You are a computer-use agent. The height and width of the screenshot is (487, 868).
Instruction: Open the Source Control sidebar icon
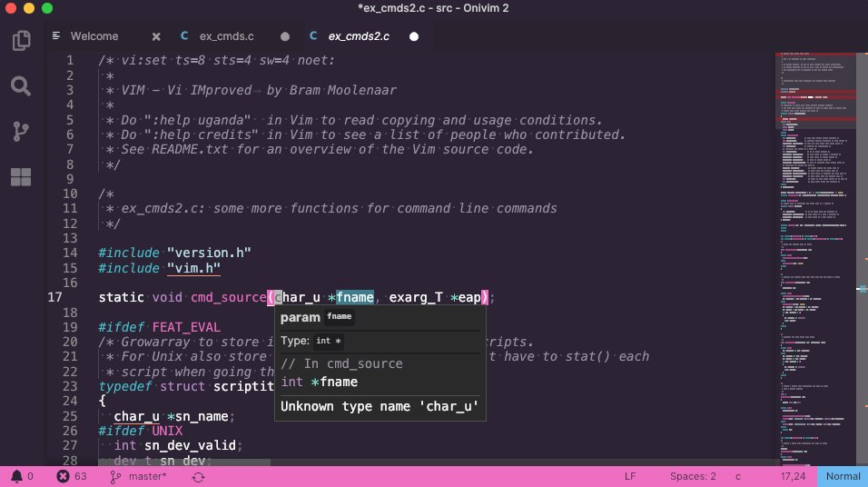21,132
